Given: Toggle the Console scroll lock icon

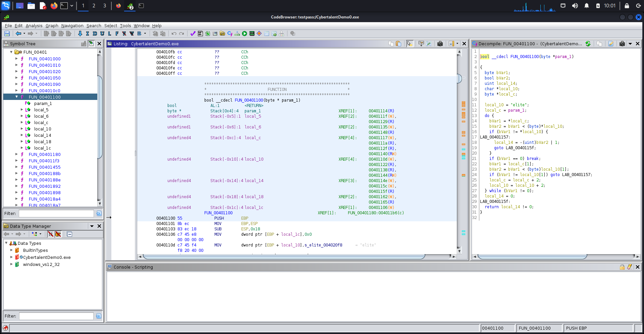Looking at the screenshot, I should 622,267.
